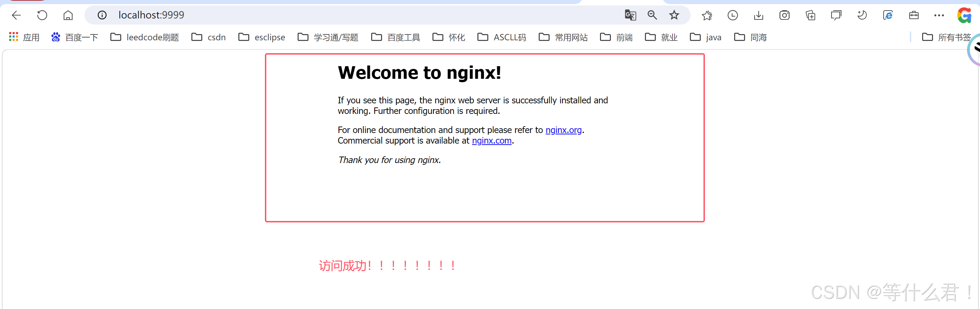
Task: Open the translate page icon in address bar
Action: click(630, 15)
